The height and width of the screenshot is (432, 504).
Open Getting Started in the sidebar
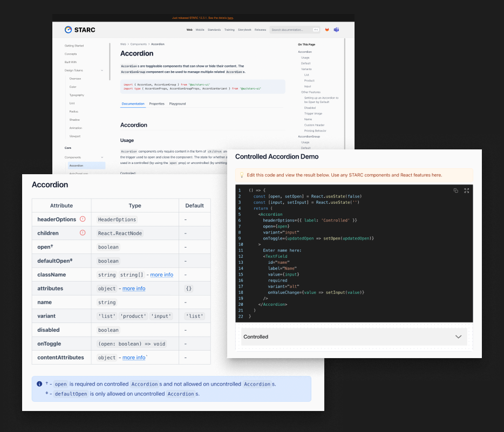74,46
